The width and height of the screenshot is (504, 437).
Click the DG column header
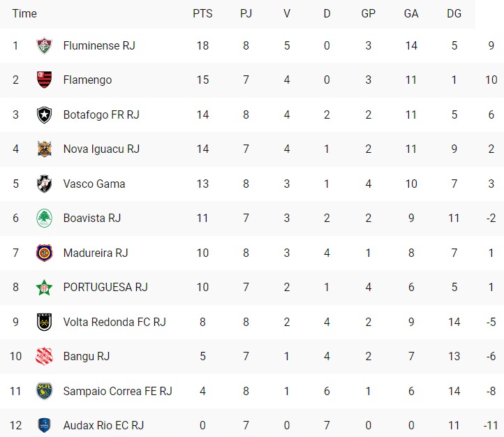click(454, 13)
